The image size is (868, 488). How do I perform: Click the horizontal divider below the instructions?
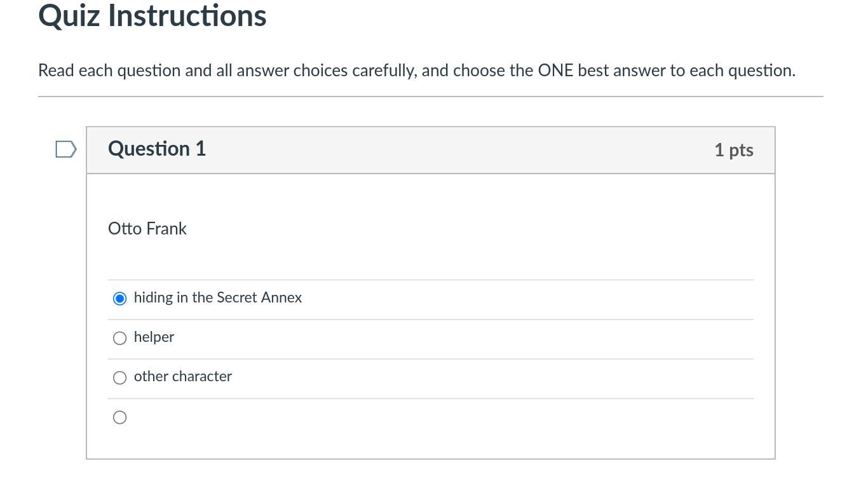point(430,97)
